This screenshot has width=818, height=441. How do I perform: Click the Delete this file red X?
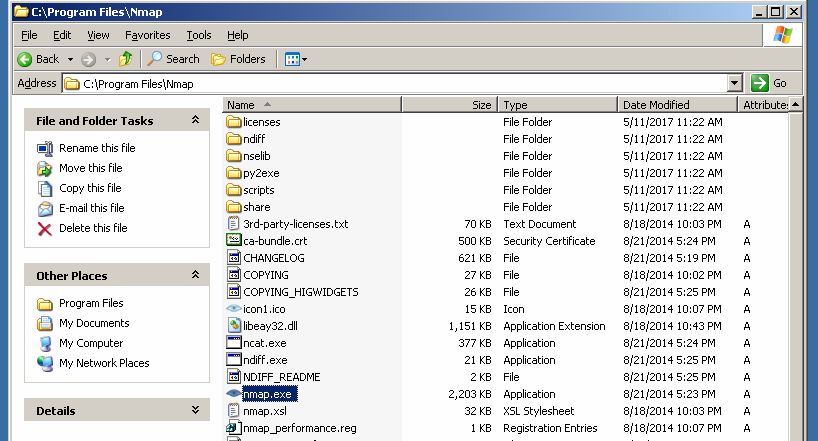44,228
